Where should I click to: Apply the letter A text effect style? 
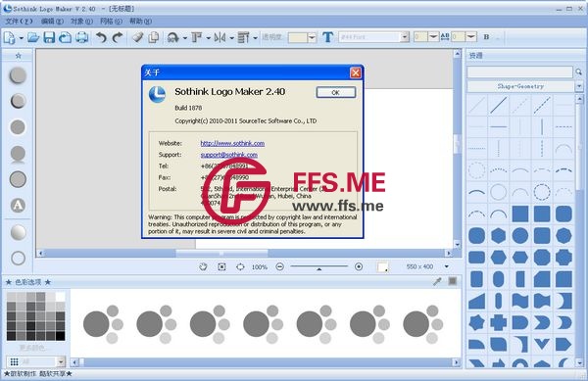[x=18, y=206]
